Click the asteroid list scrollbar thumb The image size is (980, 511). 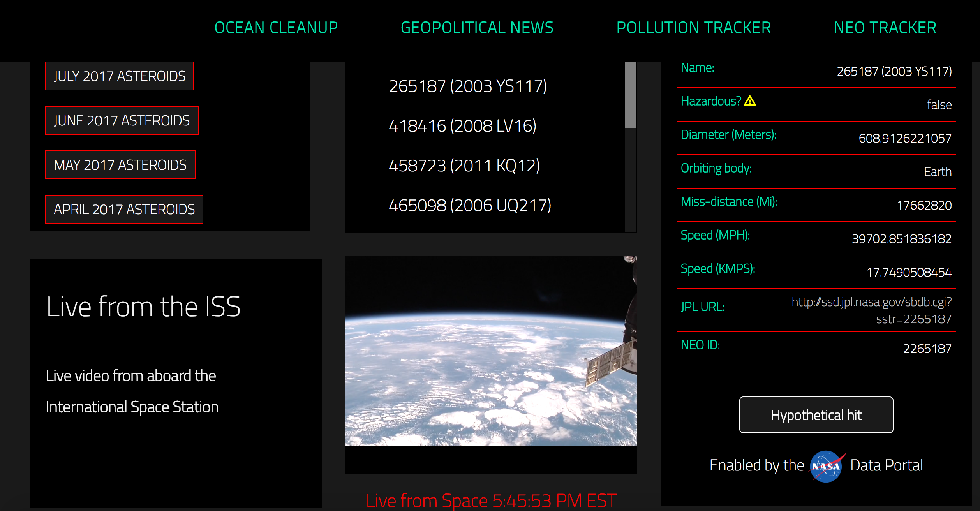pos(630,95)
